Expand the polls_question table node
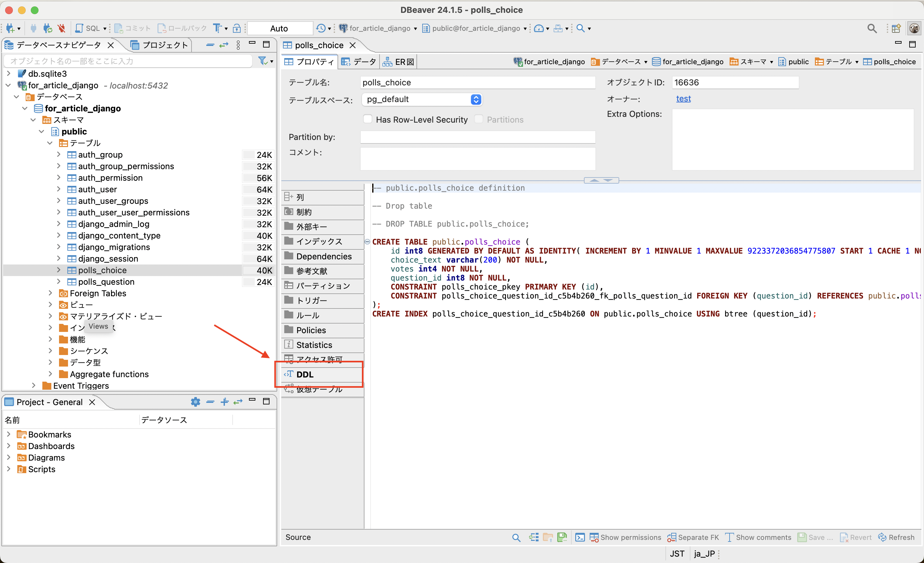The width and height of the screenshot is (924, 563). pyautogui.click(x=59, y=282)
